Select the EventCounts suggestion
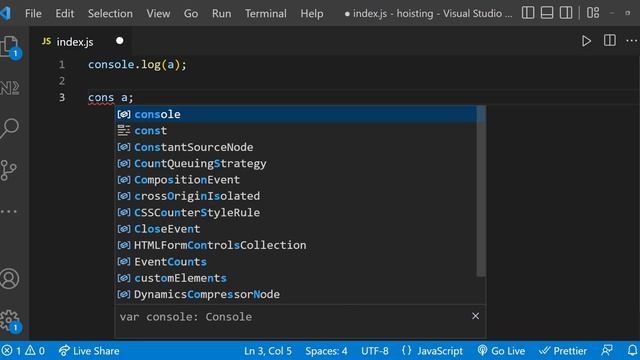640x360 pixels. pyautogui.click(x=296, y=262)
